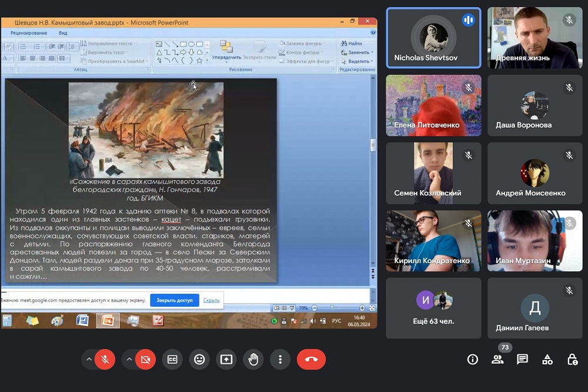This screenshot has height=392, width=588.
Task: Open more options three-dot menu
Action: point(280,359)
